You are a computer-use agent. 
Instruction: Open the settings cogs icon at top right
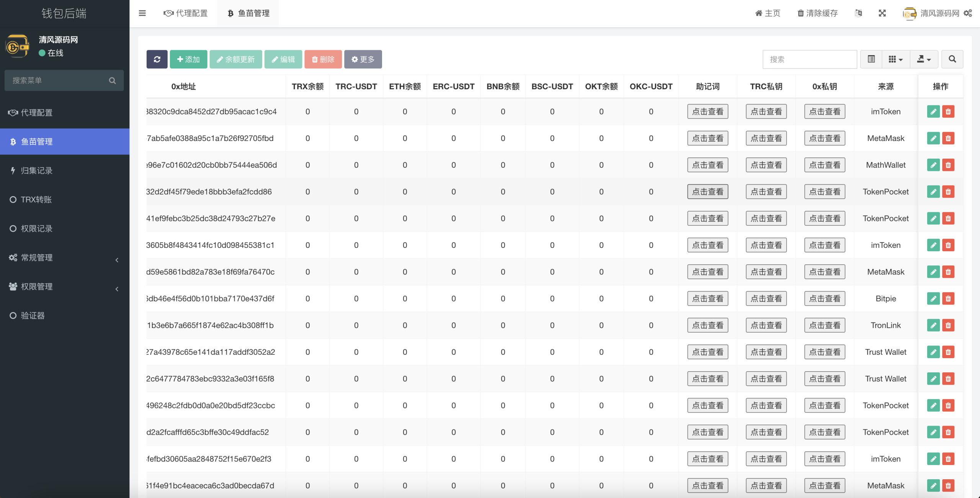pos(968,13)
